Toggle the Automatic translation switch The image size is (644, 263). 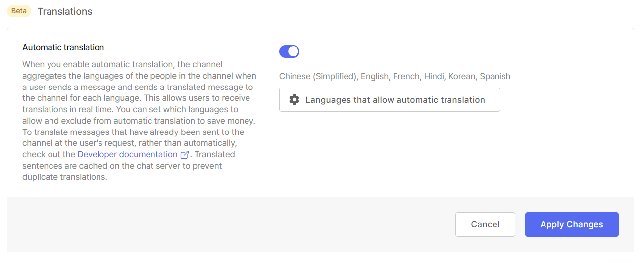point(289,51)
